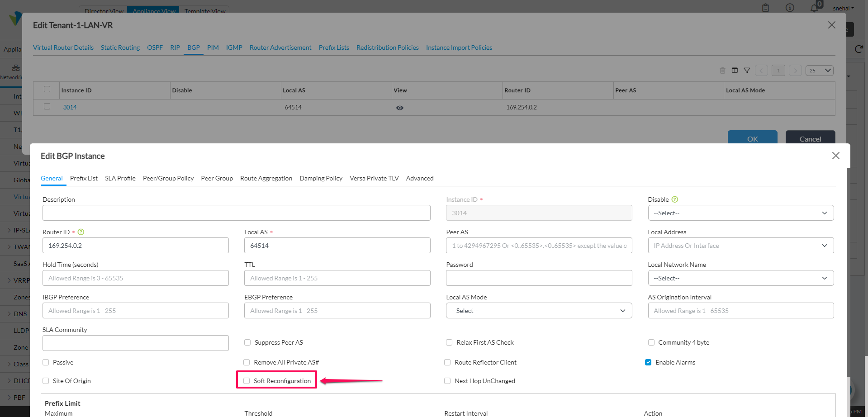The width and height of the screenshot is (868, 417).
Task: Click the AS Origination Interval field
Action: click(x=741, y=311)
